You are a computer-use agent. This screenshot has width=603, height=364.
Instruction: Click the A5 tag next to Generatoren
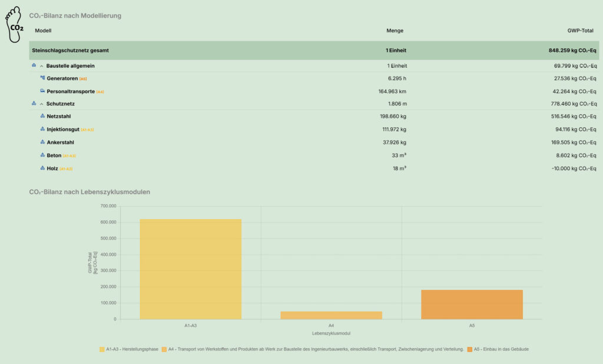click(x=83, y=79)
